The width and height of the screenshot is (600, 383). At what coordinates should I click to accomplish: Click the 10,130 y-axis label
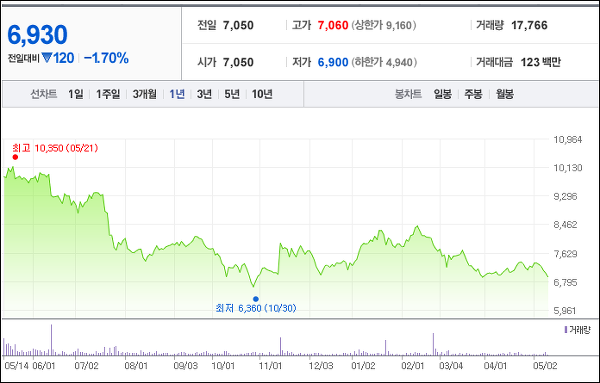tap(568, 168)
